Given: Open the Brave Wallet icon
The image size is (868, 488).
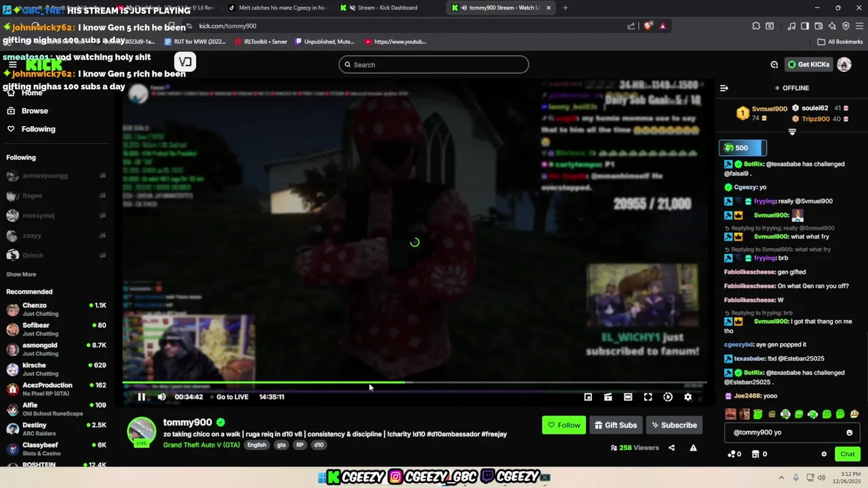Looking at the screenshot, I should [x=818, y=26].
